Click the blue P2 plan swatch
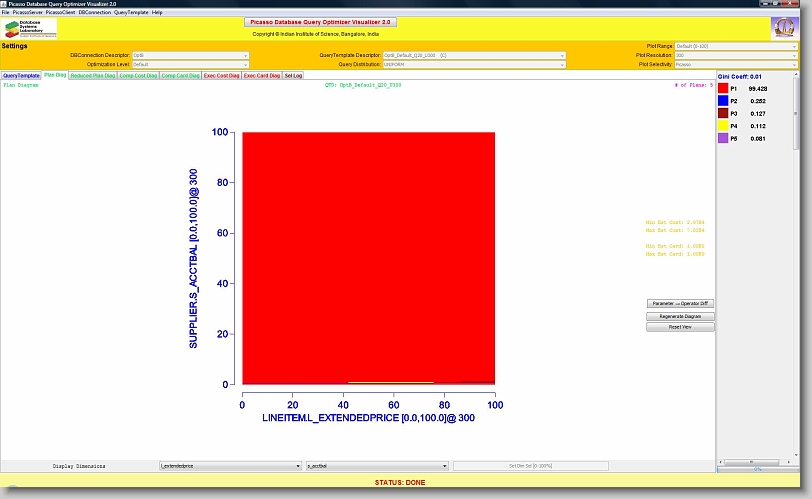This screenshot has width=812, height=499. pyautogui.click(x=724, y=101)
